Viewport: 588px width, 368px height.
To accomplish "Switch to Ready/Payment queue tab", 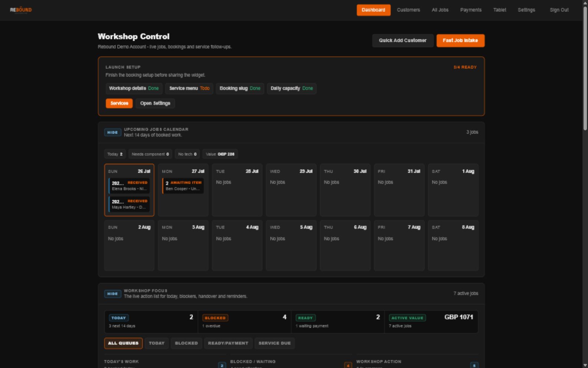I will coord(228,343).
